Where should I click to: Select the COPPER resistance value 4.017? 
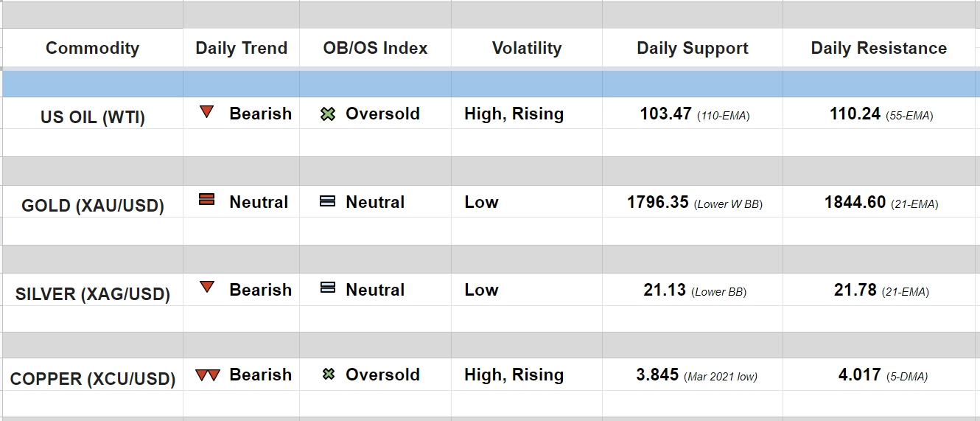pyautogui.click(x=859, y=375)
